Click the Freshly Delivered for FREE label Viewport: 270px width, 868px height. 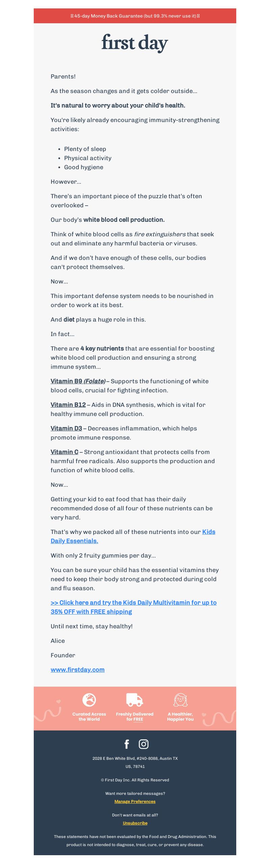tap(135, 717)
